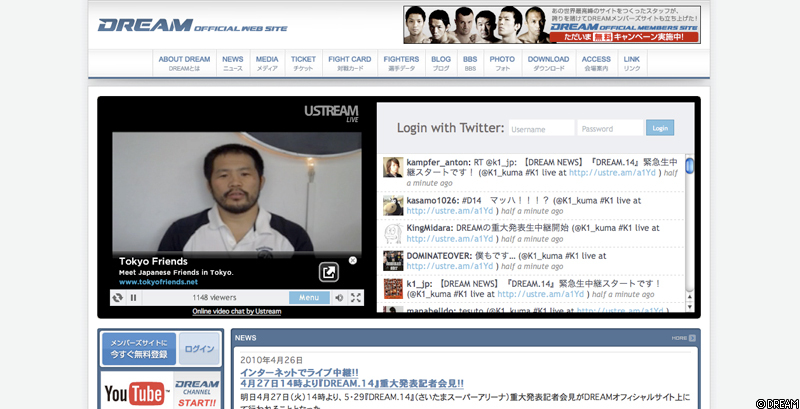Viewport: 800px width, 409px height.
Task: Open ustre.am link in DOMINATEOVER tweet
Action: pos(450,266)
